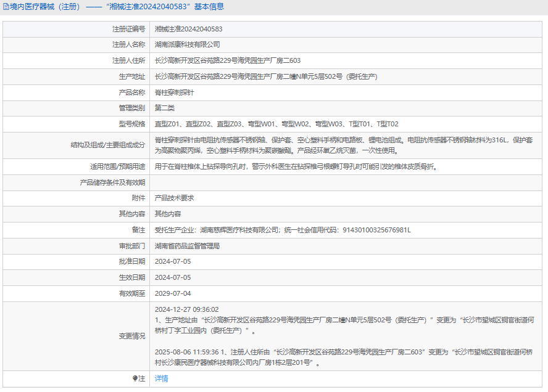Select product name 脊柱穿刺探针
The width and height of the screenshot is (548, 392).
[x=175, y=92]
